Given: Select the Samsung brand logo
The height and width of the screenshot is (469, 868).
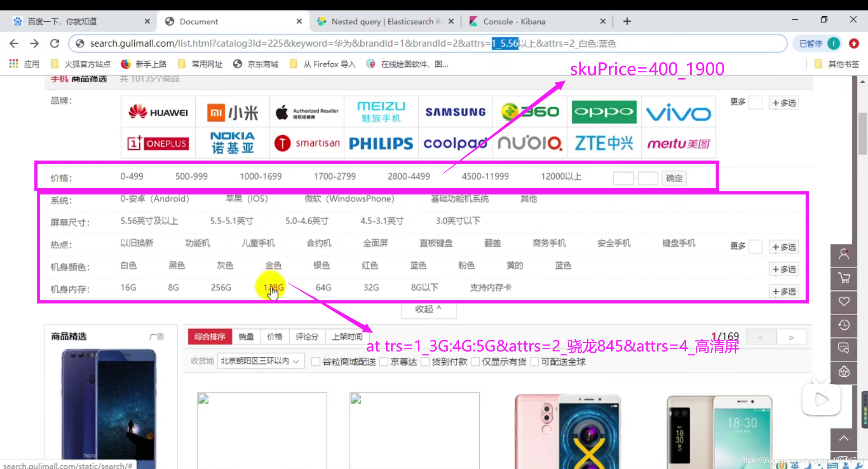Looking at the screenshot, I should tap(455, 112).
